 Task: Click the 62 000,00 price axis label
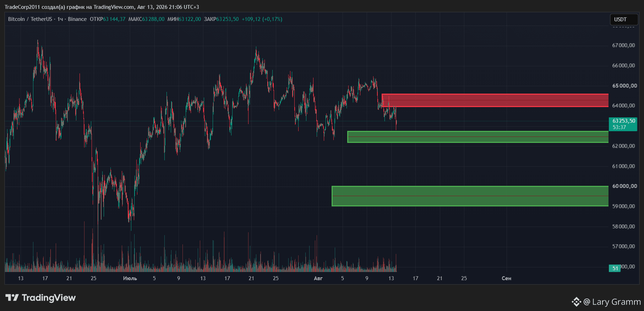pos(624,146)
